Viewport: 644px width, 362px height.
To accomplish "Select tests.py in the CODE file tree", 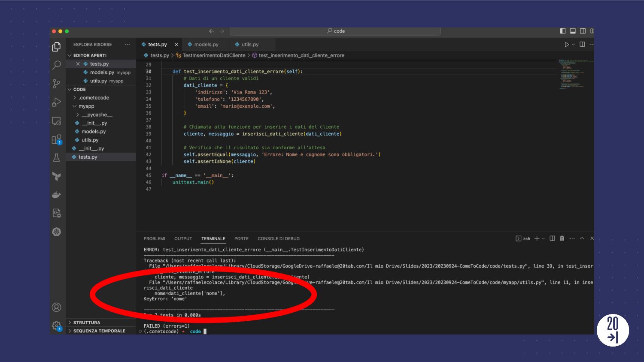I will click(x=88, y=157).
